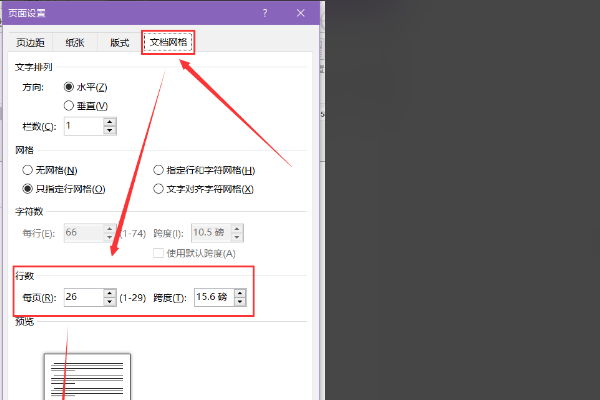Select 水平 text direction
This screenshot has width=600, height=400.
coord(68,87)
